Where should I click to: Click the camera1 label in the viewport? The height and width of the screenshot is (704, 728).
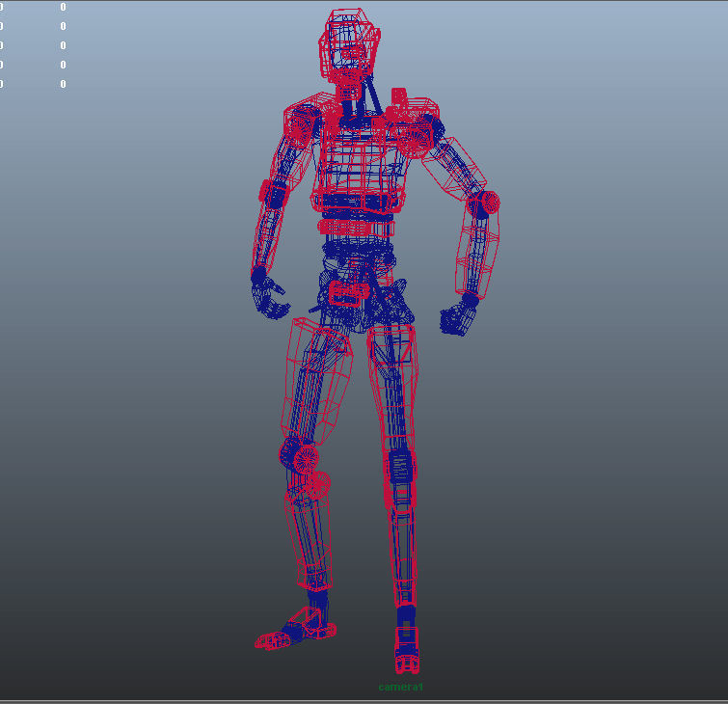[401, 687]
